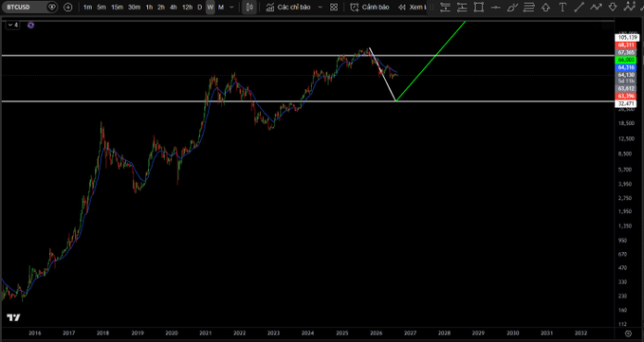
Task: Select the rectangle drawing tool
Action: pos(478,7)
